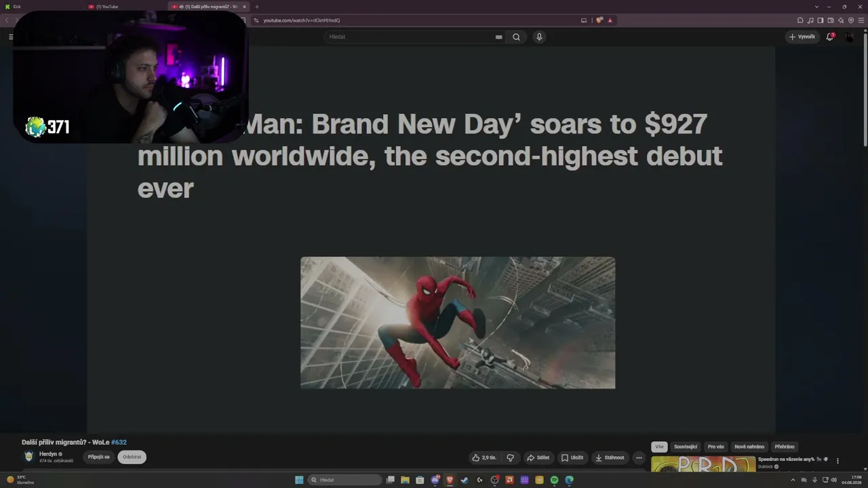Screen dimensions: 868x488
Task: Switch to the (1) YouTube browser tab
Action: point(125,6)
